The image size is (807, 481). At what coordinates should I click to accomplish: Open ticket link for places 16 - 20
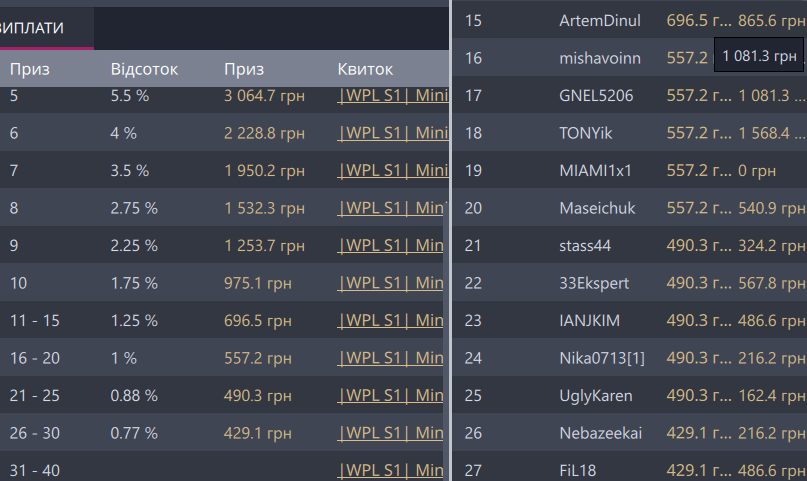[x=392, y=357]
